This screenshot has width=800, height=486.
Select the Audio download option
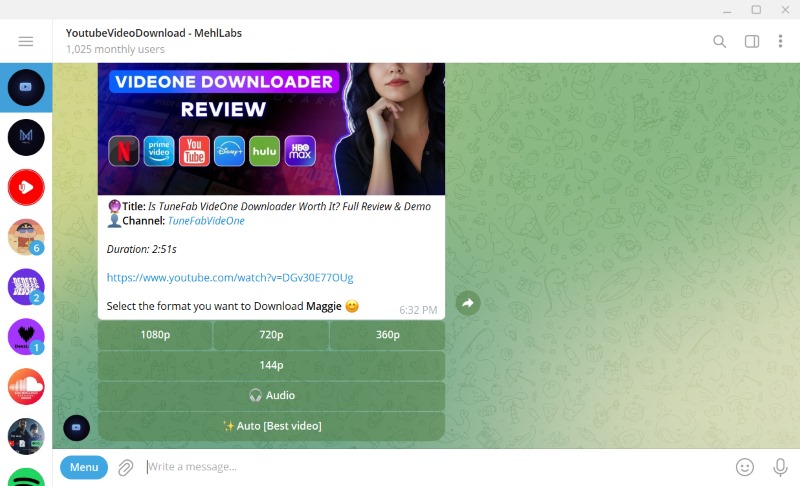pyautogui.click(x=271, y=395)
